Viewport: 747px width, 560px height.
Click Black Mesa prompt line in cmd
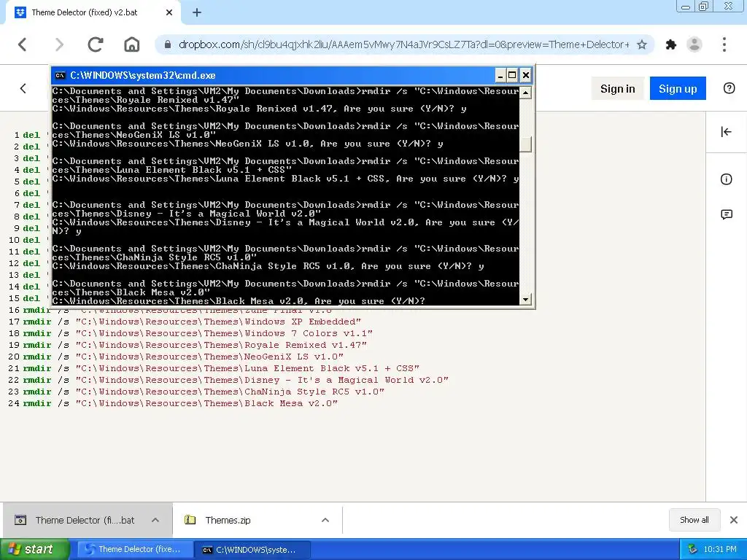coord(239,301)
